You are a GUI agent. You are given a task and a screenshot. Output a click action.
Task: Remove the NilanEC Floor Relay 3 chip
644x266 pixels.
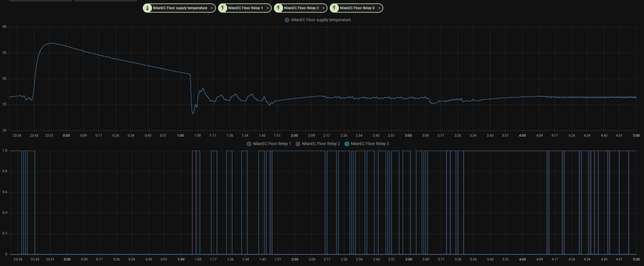379,8
